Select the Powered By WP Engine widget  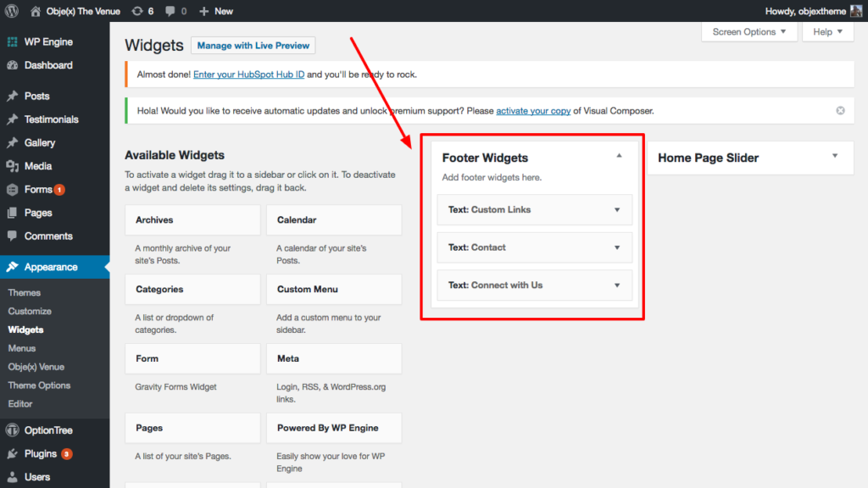pyautogui.click(x=334, y=428)
